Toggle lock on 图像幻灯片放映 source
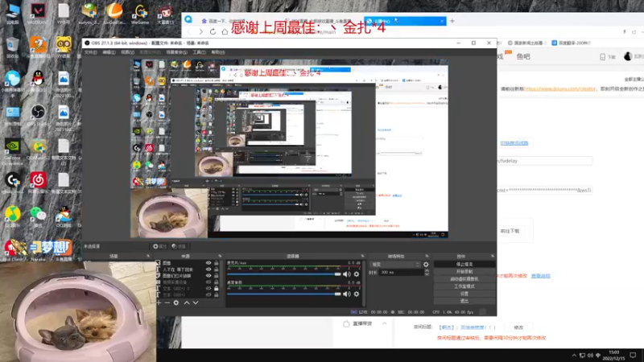Viewport: 644px width, 362px height. tap(217, 276)
